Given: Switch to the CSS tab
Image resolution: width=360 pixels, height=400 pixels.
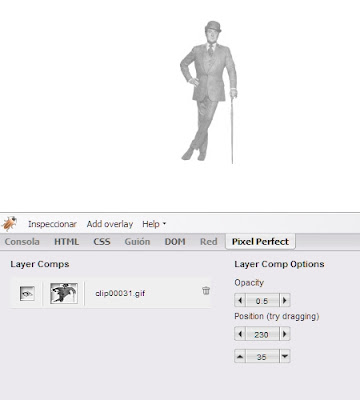Looking at the screenshot, I should 102,242.
